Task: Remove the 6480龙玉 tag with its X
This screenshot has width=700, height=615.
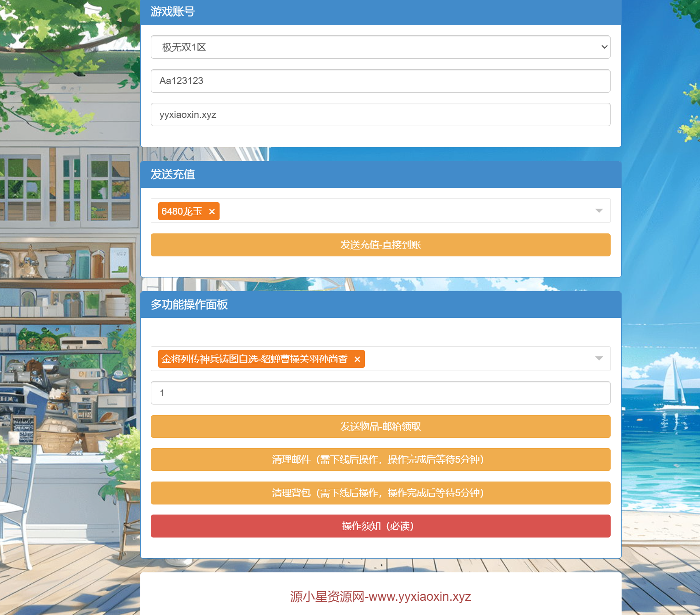Action: 212,211
